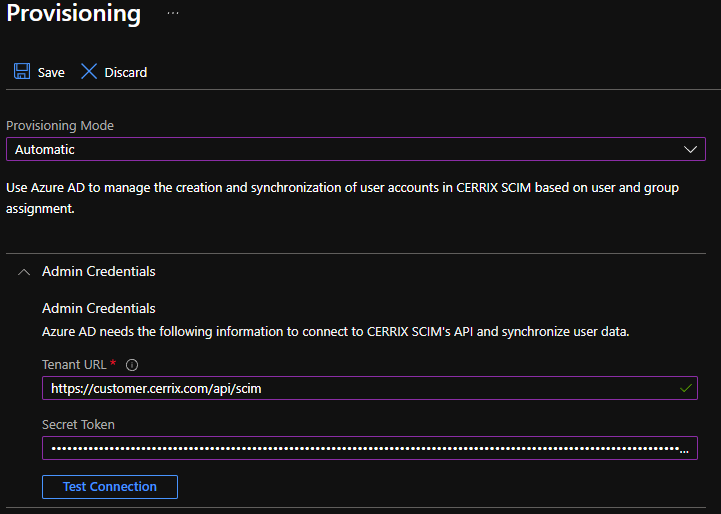
Task: Click the Secret Token label
Action: click(x=78, y=424)
